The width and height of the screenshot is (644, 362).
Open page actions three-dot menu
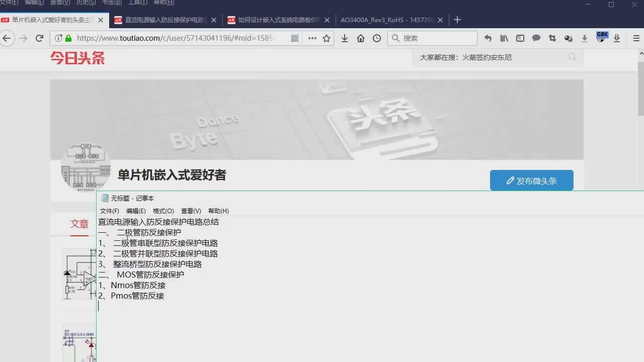click(312, 38)
